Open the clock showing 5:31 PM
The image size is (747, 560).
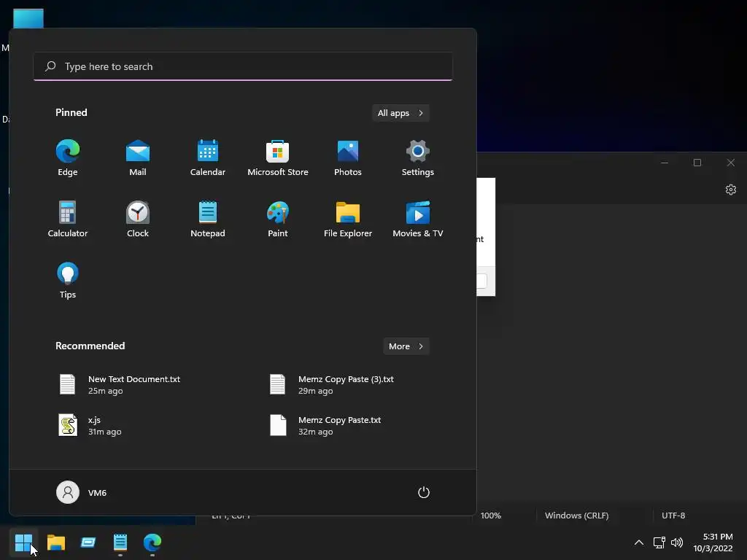tap(713, 542)
